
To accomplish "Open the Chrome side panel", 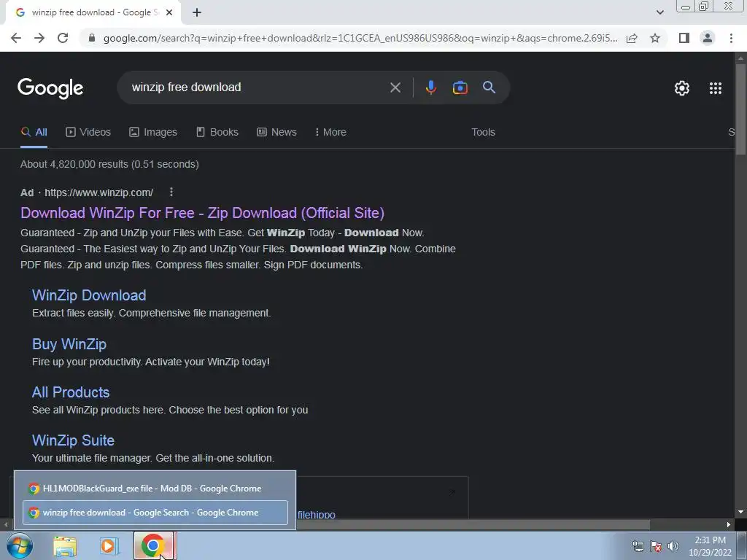I will click(x=684, y=38).
